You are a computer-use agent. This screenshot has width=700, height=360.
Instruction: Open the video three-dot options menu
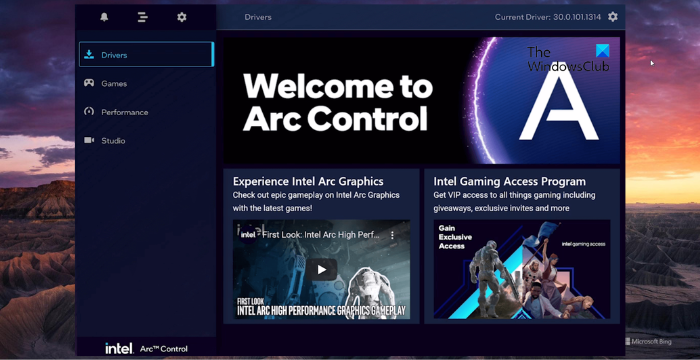click(x=392, y=235)
